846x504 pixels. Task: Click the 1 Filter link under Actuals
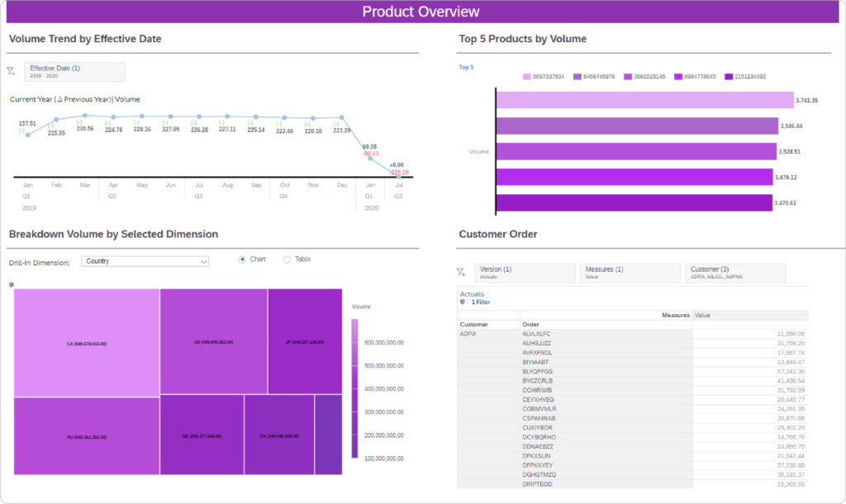click(482, 302)
